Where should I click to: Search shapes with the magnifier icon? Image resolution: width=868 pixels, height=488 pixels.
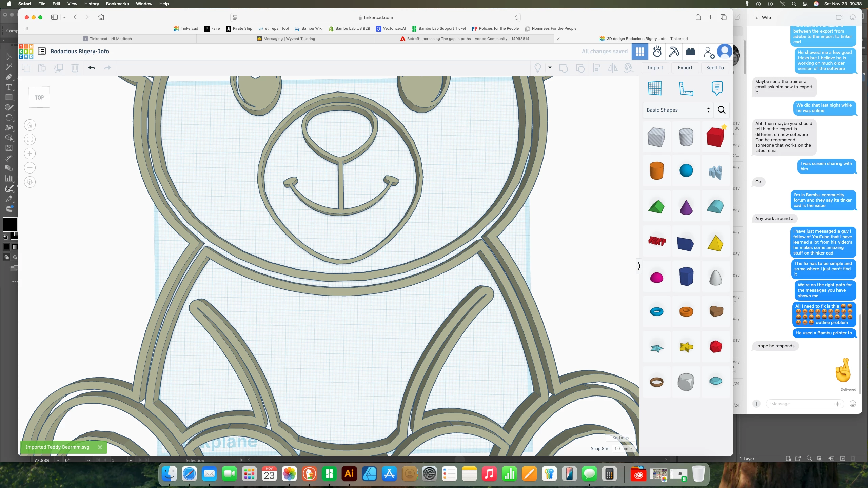coord(722,110)
